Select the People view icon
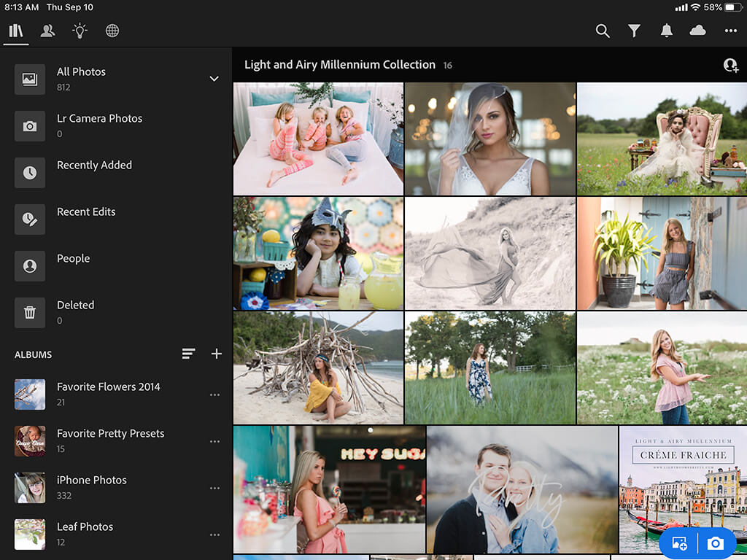Image resolution: width=747 pixels, height=560 pixels. pos(47,31)
